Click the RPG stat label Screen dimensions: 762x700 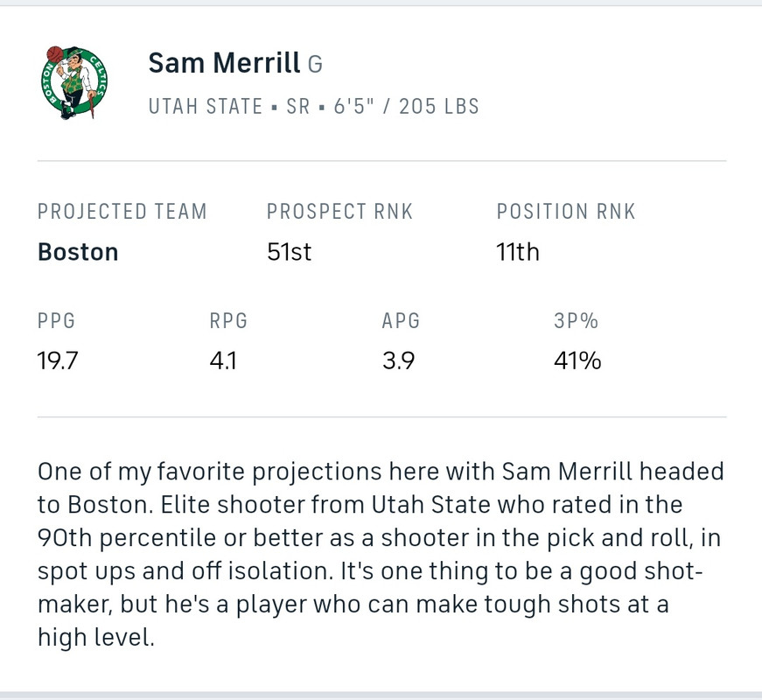point(228,321)
